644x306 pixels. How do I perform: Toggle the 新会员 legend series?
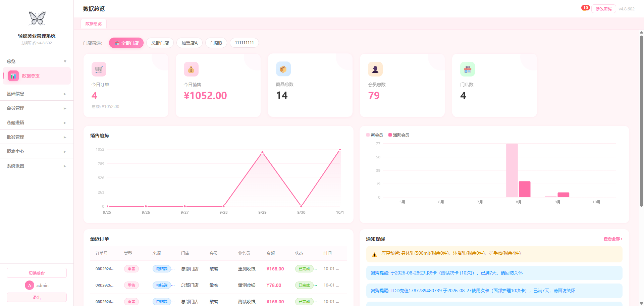375,135
